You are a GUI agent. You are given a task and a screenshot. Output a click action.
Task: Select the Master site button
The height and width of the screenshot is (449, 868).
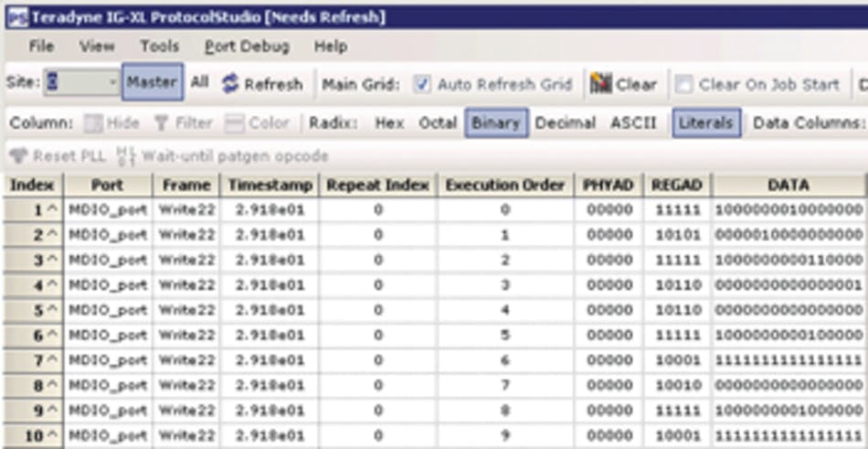pos(152,82)
